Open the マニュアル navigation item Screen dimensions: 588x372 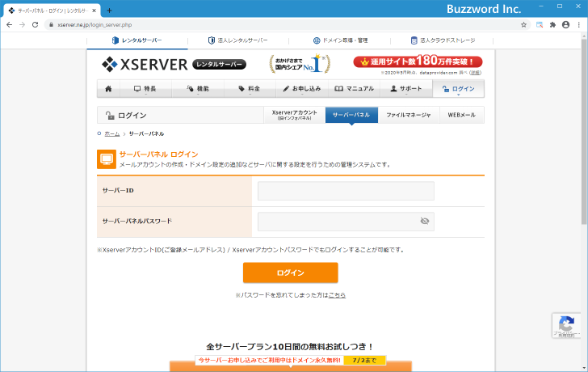354,89
